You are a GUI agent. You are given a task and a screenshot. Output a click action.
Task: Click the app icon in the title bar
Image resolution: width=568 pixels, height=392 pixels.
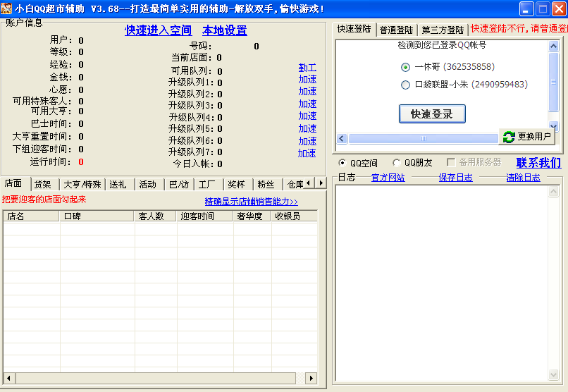[7, 8]
